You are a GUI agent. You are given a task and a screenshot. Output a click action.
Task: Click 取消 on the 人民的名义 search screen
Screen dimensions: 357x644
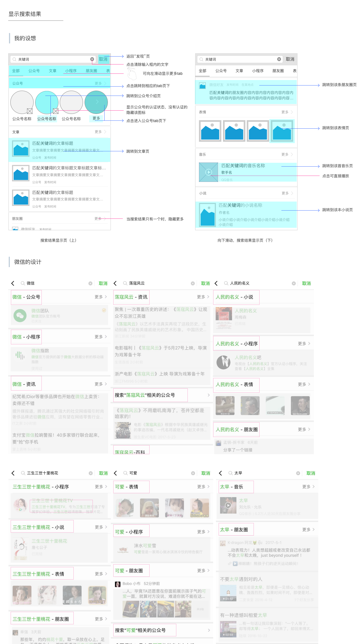307,283
